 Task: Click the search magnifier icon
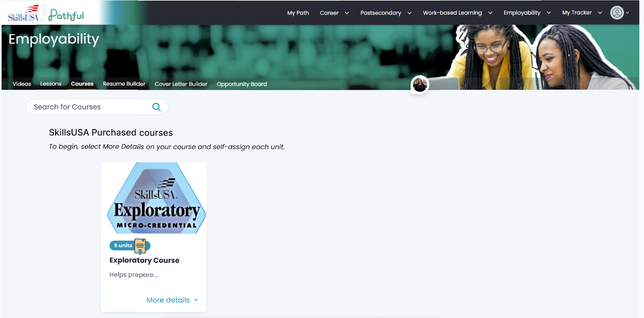[x=157, y=107]
